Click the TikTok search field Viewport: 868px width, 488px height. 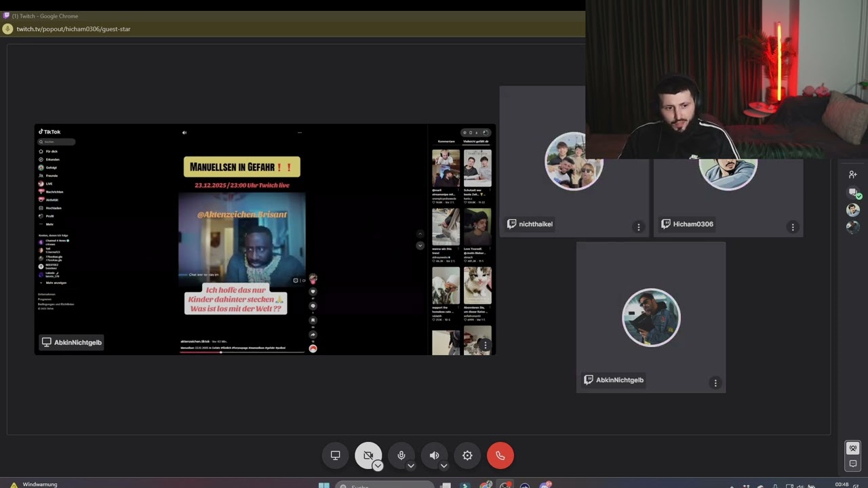point(57,142)
